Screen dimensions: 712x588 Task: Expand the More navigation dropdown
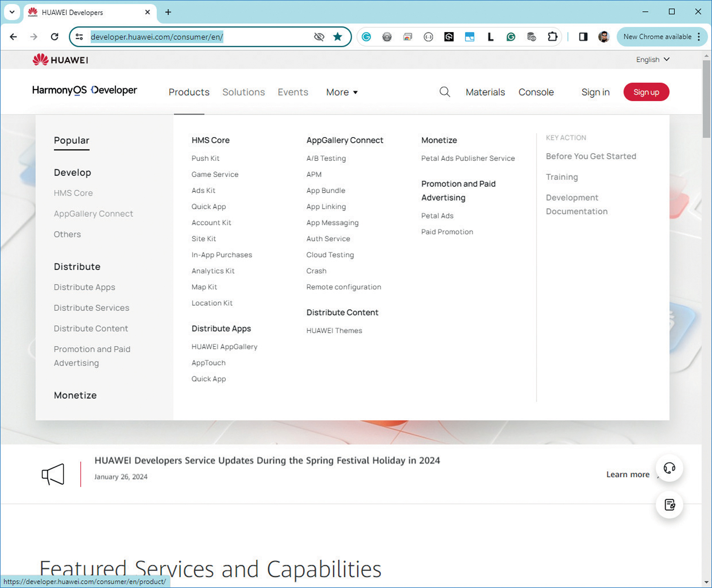coord(342,92)
